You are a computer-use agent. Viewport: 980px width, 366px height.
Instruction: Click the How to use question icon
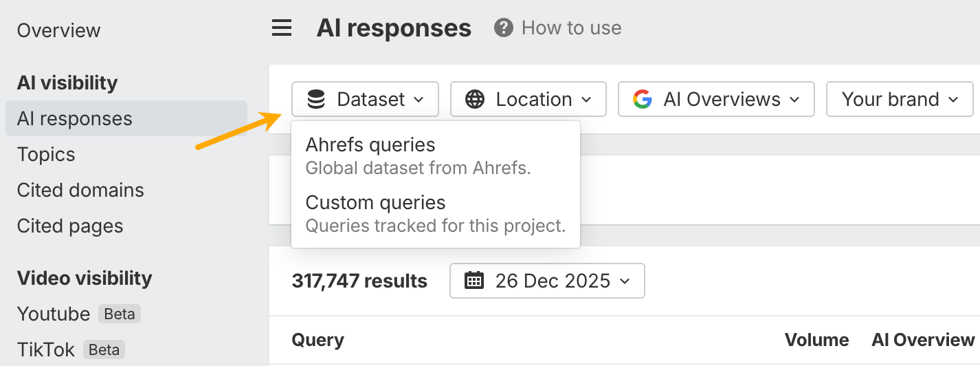pyautogui.click(x=504, y=28)
